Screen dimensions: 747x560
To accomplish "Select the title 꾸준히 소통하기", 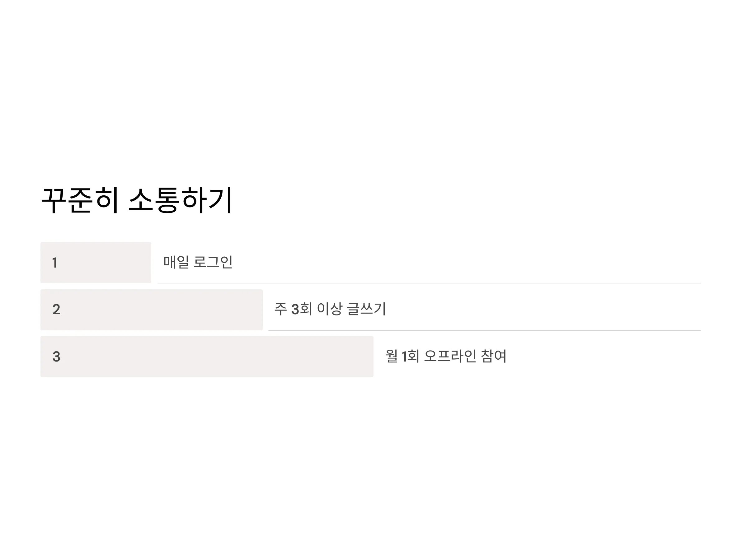I will [137, 200].
